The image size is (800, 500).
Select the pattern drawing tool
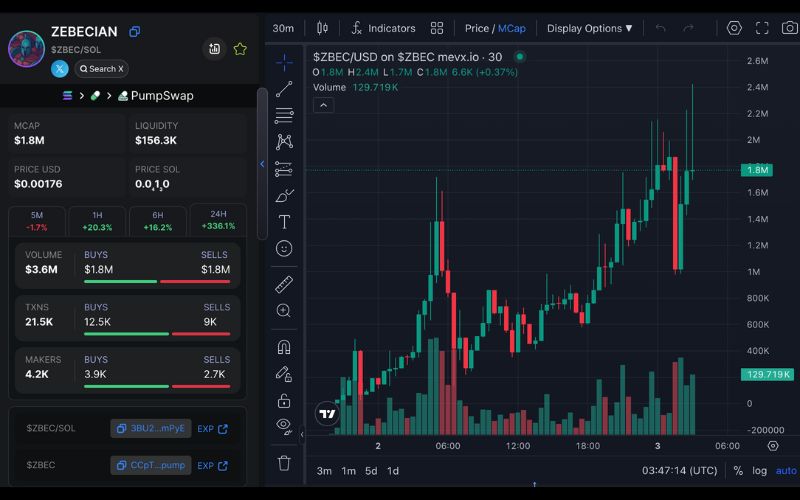click(x=284, y=142)
